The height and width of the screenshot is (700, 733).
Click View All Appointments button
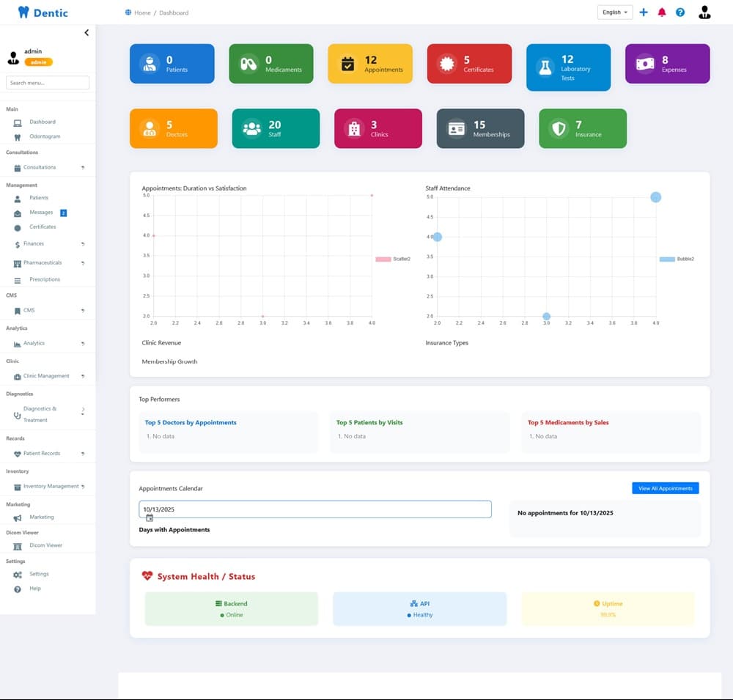[666, 488]
